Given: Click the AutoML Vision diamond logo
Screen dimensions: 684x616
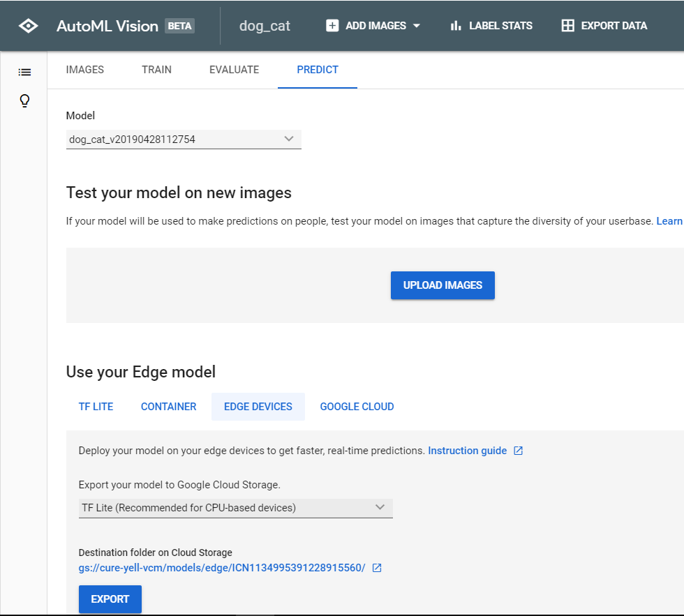Looking at the screenshot, I should click(x=29, y=26).
